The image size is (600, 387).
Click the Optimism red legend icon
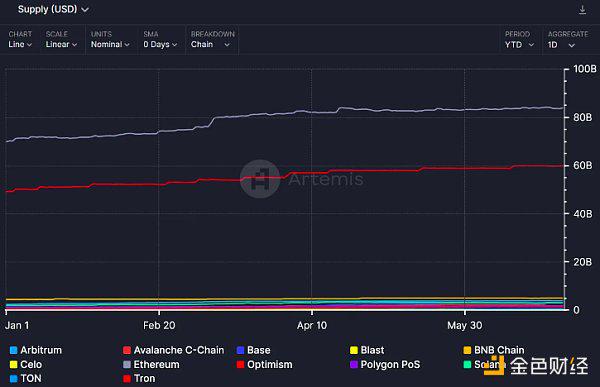pyautogui.click(x=240, y=364)
